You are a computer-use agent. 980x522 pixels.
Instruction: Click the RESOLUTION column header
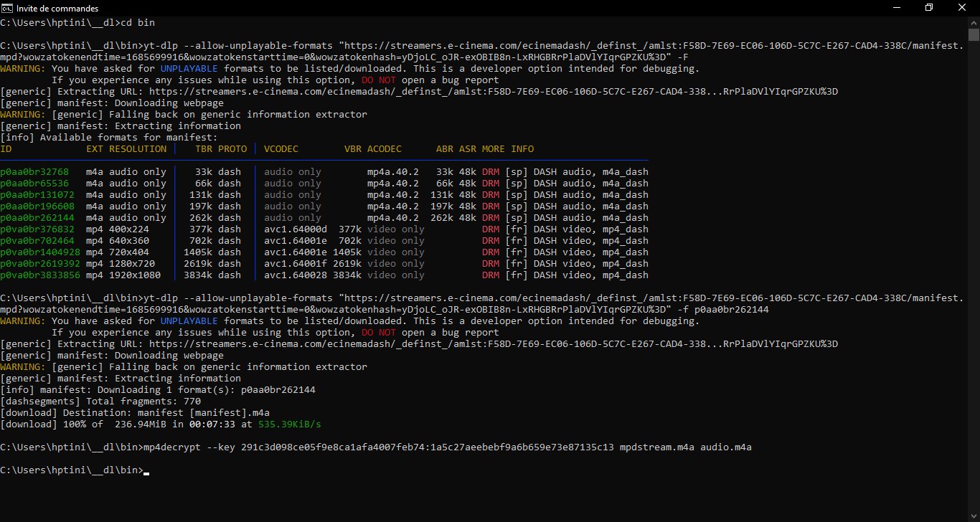pyautogui.click(x=138, y=149)
